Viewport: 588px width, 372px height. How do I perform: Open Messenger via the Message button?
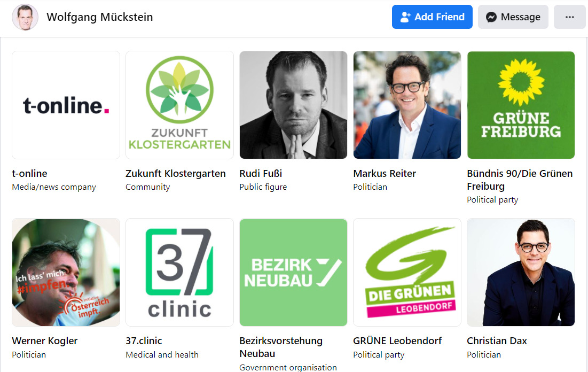(513, 17)
